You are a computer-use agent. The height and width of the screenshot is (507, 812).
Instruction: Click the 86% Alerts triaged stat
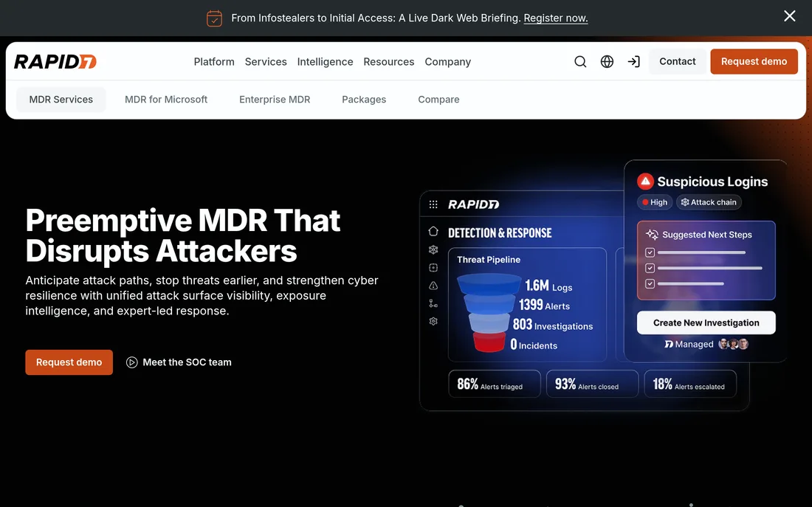495,384
